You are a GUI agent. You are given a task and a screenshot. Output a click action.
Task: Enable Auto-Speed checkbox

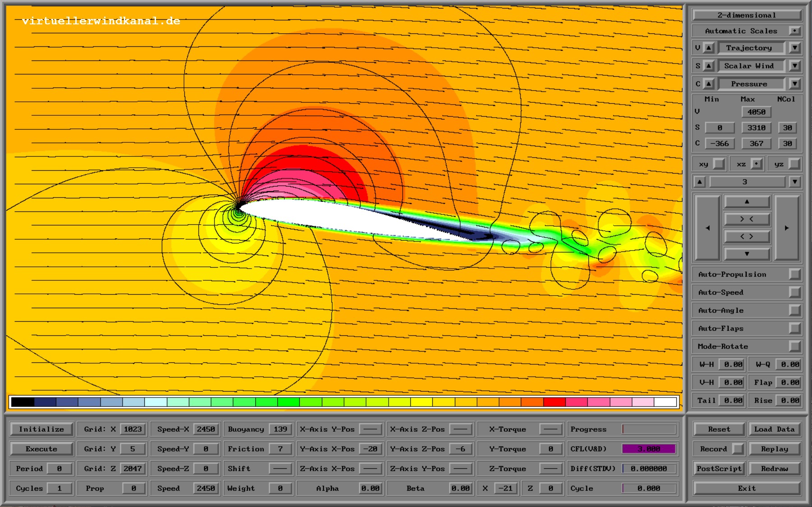pyautogui.click(x=795, y=292)
